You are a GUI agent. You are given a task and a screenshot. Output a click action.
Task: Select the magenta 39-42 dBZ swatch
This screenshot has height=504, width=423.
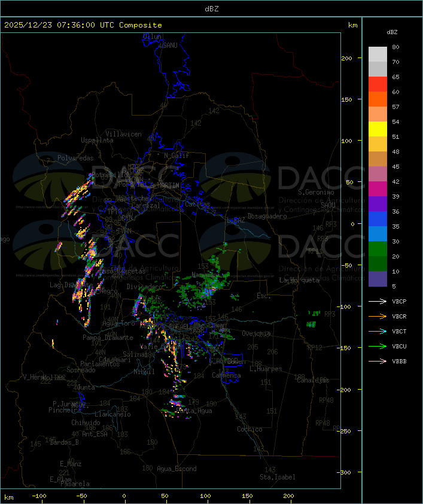(378, 189)
